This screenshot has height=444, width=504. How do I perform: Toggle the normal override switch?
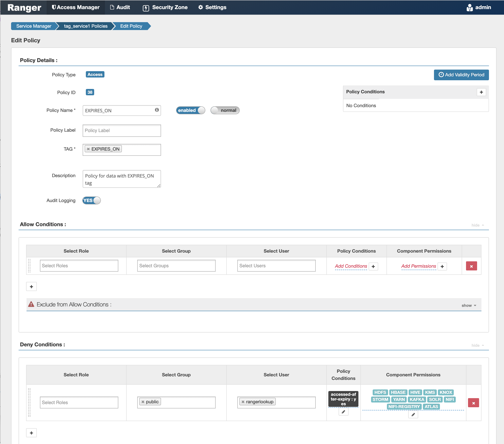click(x=225, y=110)
